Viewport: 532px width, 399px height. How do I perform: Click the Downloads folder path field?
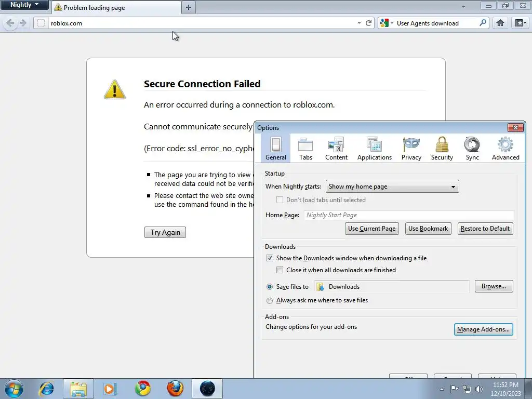[x=392, y=287]
